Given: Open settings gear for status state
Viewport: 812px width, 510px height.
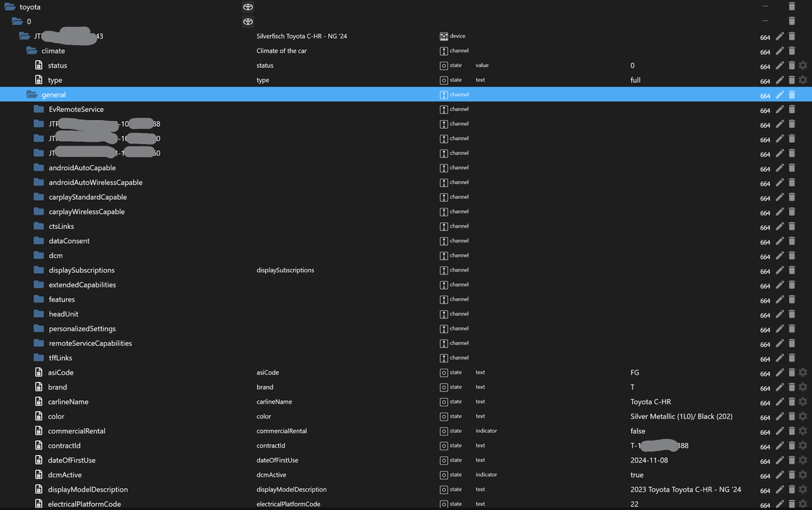Looking at the screenshot, I should pyautogui.click(x=803, y=66).
